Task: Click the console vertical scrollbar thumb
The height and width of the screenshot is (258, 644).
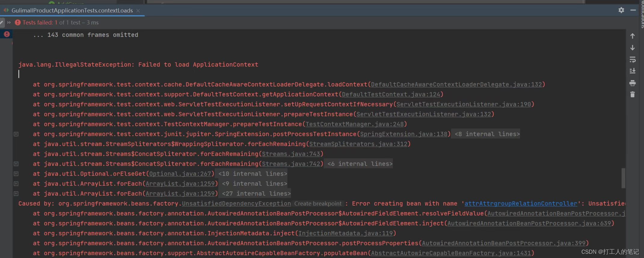Action: [623, 178]
